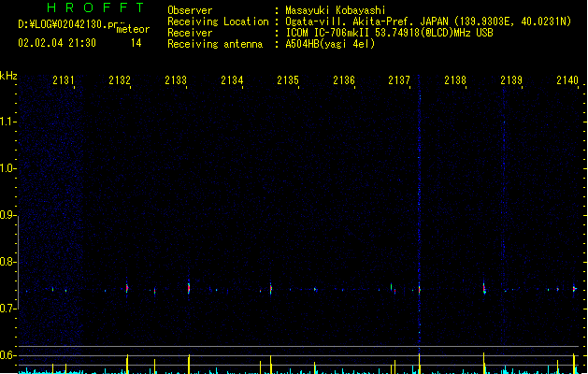Click the meteor echo right of 2138

484,289
